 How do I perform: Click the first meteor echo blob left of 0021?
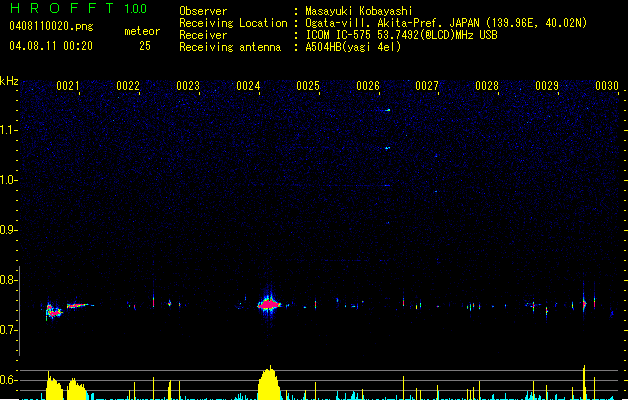pyautogui.click(x=53, y=311)
